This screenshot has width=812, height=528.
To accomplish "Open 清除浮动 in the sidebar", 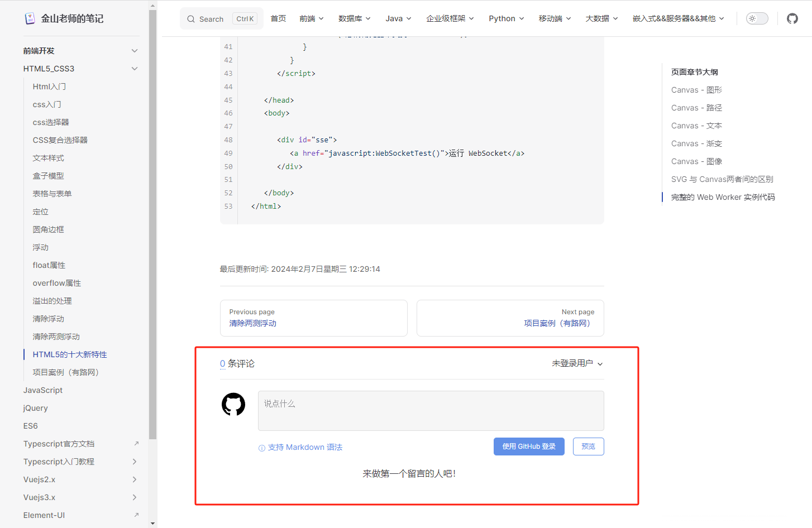I will [49, 319].
